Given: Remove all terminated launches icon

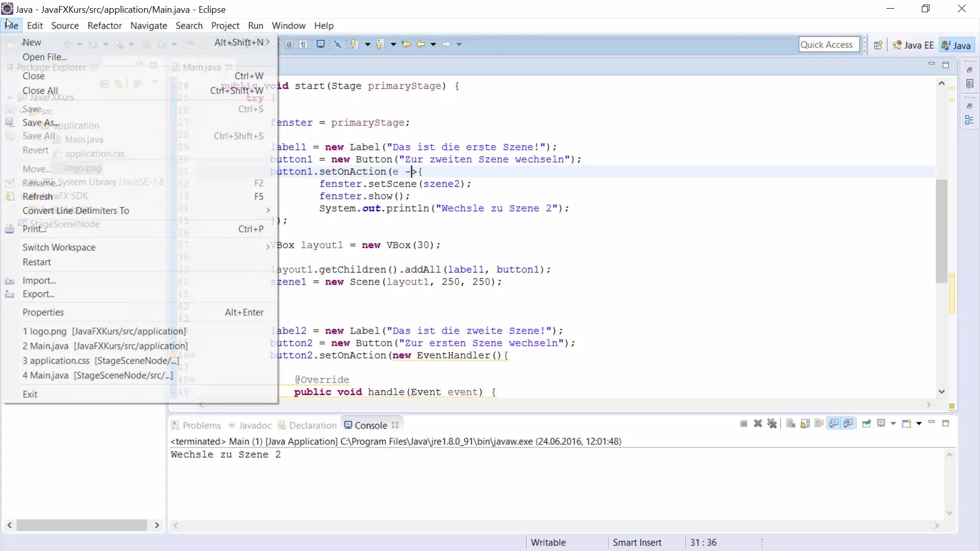Looking at the screenshot, I should click(772, 423).
